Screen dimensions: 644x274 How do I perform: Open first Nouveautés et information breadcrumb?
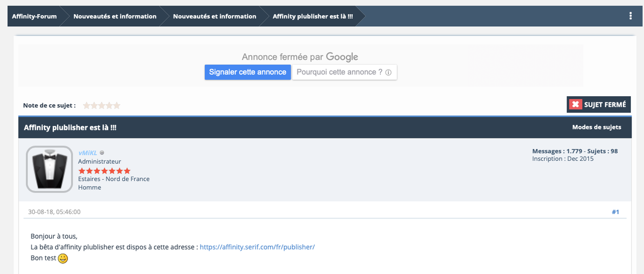pyautogui.click(x=115, y=16)
